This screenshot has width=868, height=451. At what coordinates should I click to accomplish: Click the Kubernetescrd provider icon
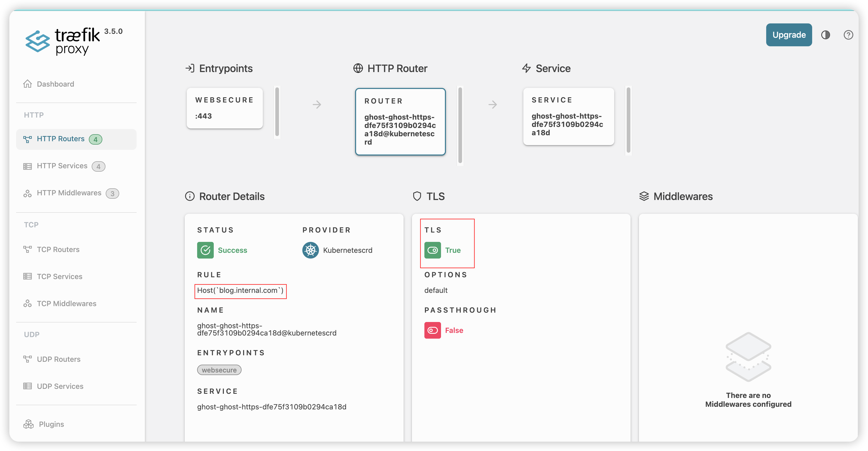coord(310,250)
